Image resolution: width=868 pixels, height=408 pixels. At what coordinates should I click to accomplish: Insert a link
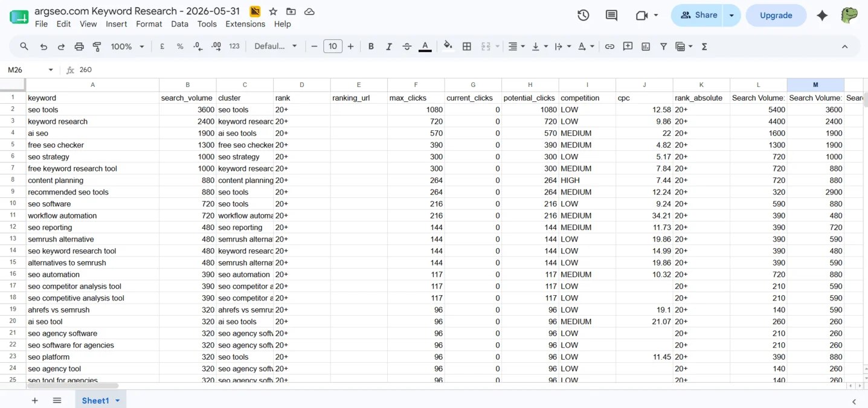609,46
